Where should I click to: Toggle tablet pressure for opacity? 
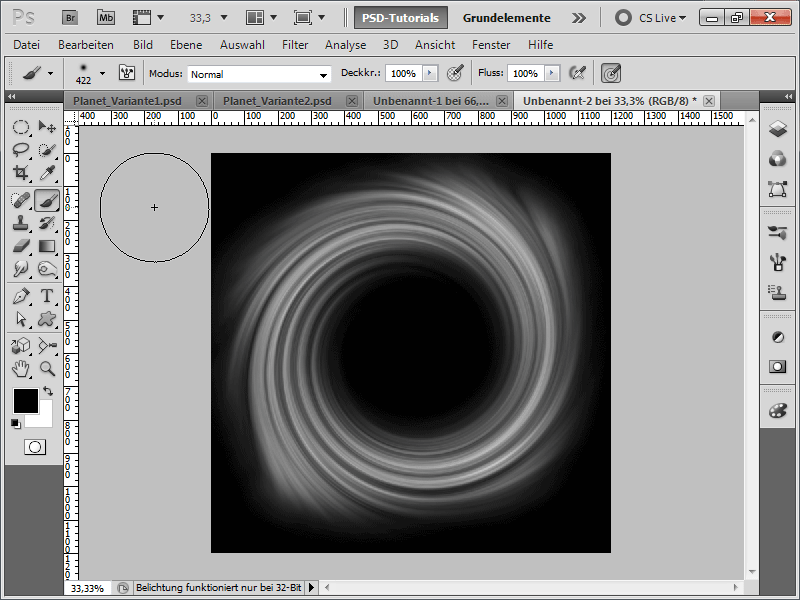click(455, 73)
